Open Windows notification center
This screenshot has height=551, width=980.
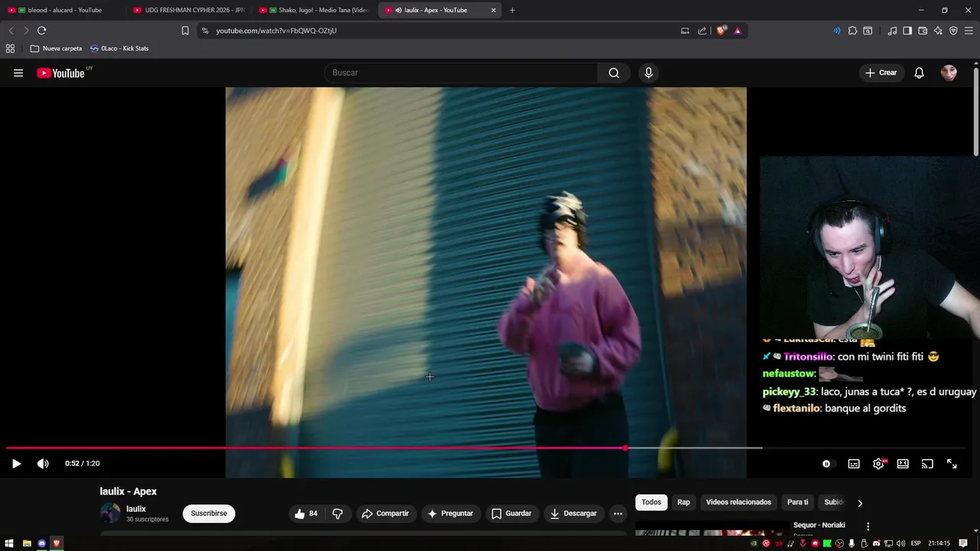962,543
